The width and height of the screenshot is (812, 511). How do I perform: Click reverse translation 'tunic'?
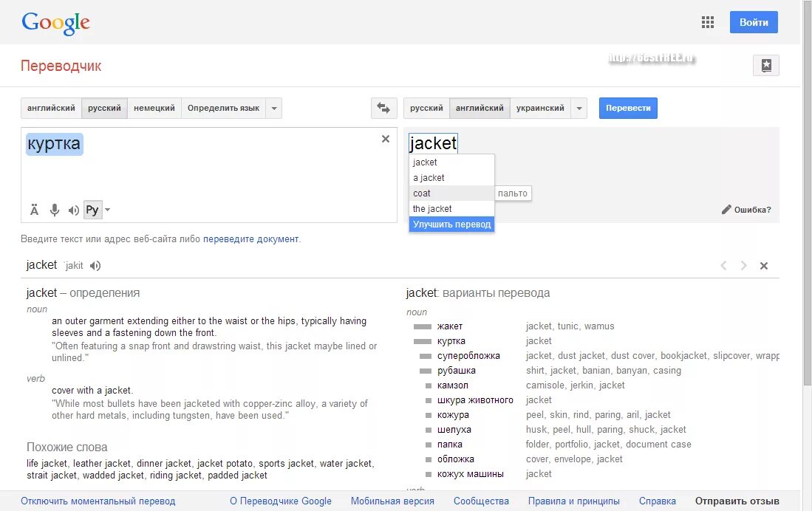568,326
